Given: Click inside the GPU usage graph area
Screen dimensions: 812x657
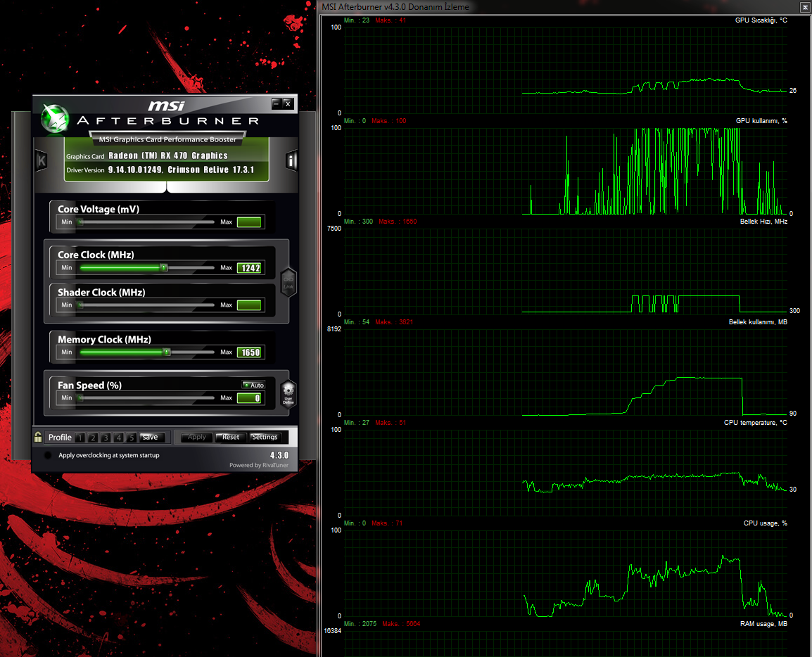Looking at the screenshot, I should coord(566,171).
